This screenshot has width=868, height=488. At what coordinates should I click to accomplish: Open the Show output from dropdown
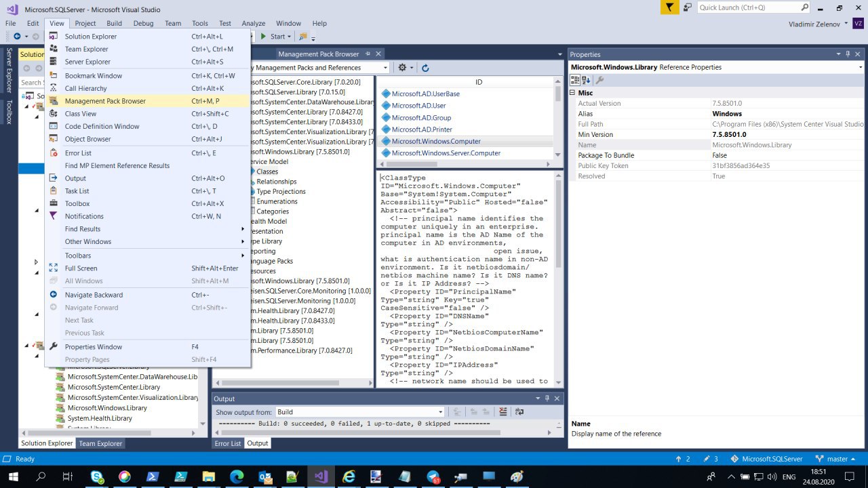pos(440,411)
